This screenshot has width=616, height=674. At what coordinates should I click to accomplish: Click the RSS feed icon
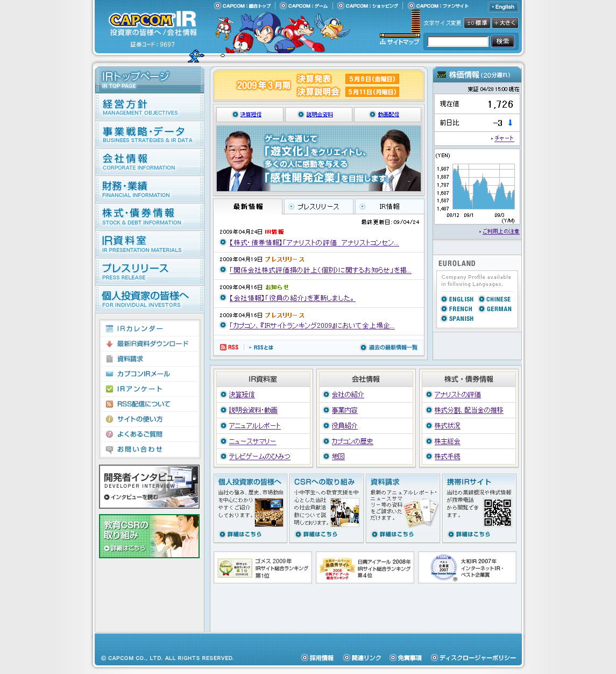[x=223, y=347]
